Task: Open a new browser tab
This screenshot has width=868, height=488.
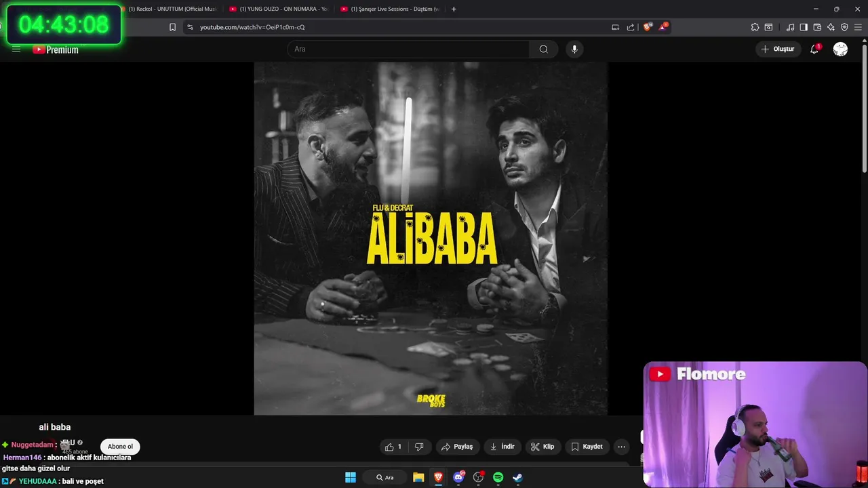Action: (454, 9)
